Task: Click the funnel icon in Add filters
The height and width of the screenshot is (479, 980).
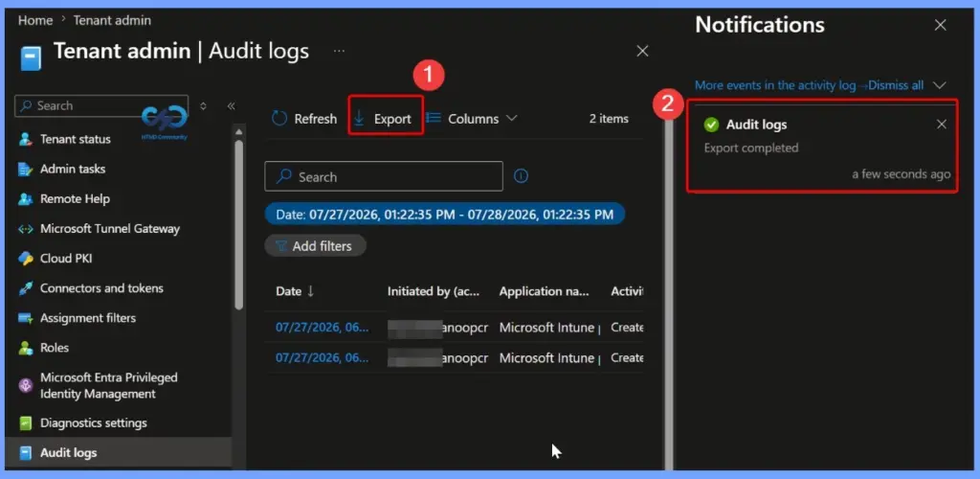Action: (x=281, y=246)
